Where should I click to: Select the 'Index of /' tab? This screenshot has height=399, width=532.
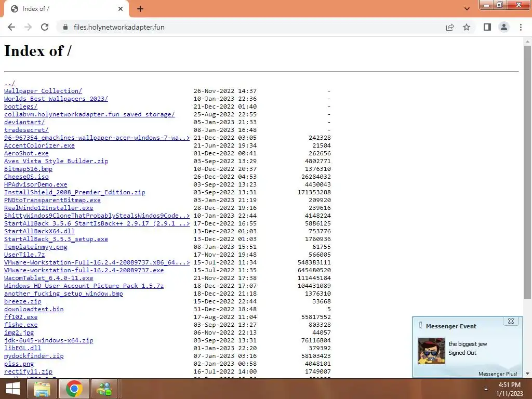[66, 9]
